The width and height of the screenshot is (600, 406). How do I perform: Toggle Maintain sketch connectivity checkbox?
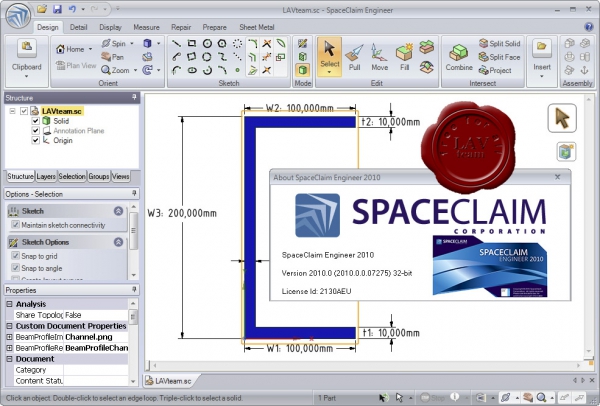pyautogui.click(x=15, y=225)
